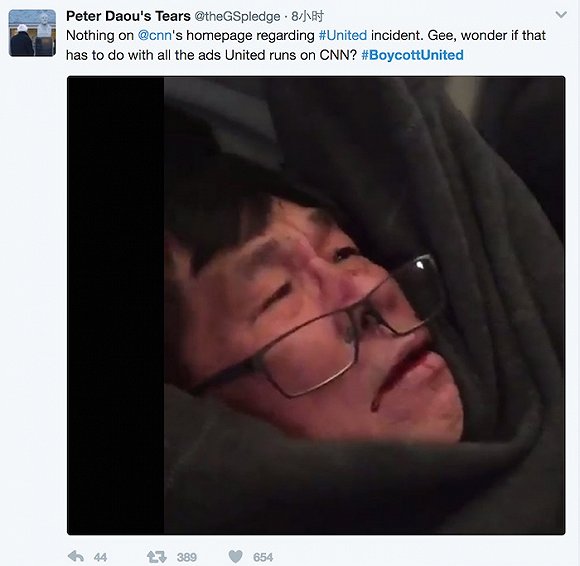Reply to the tweet using the arrow icon
580x566 pixels.
[x=76, y=556]
